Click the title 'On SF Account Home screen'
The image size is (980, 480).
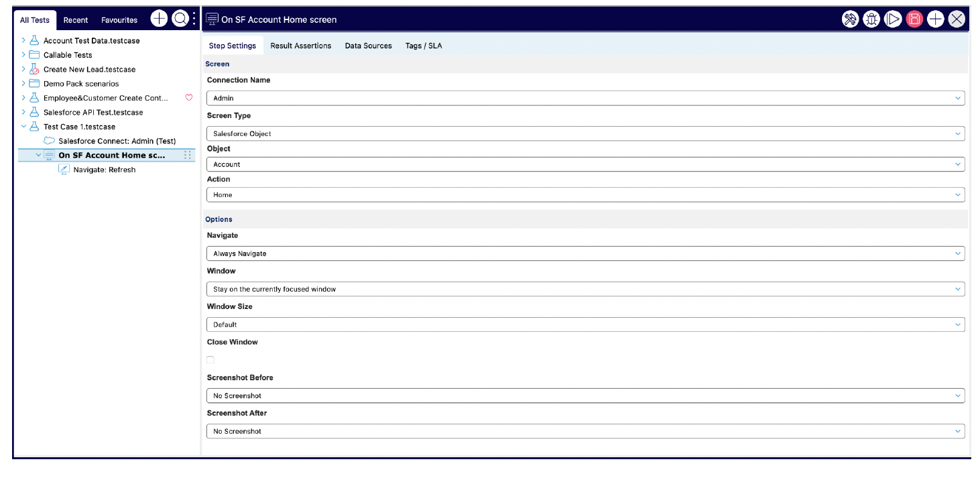coord(279,19)
